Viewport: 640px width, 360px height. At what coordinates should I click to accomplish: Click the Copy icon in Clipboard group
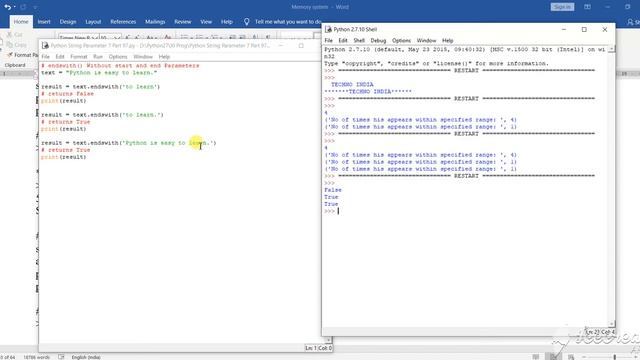(10, 44)
